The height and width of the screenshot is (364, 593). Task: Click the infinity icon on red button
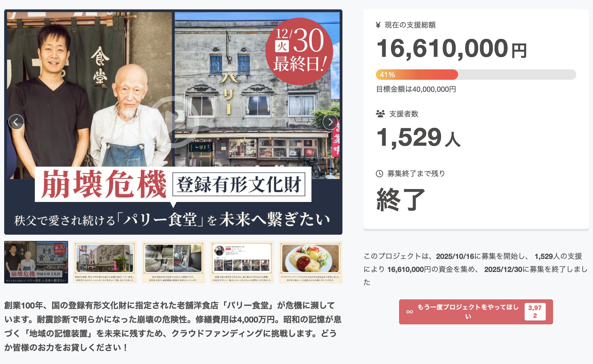click(410, 312)
